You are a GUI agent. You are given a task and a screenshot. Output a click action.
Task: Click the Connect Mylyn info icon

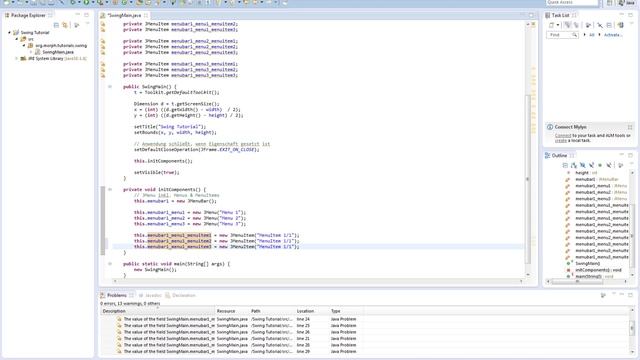point(550,127)
